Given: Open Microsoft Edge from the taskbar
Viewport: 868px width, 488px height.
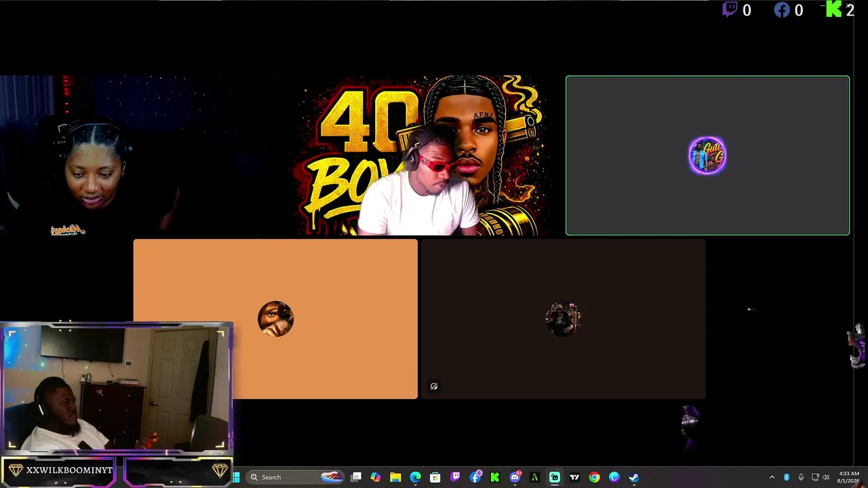Looking at the screenshot, I should [x=415, y=477].
